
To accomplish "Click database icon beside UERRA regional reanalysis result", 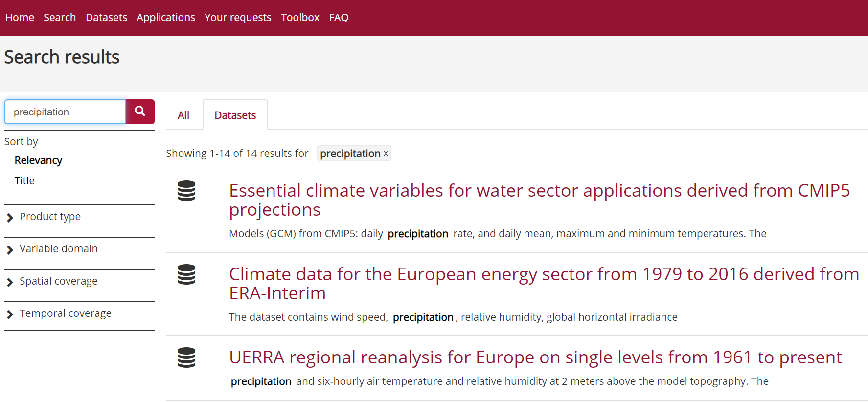I will pos(186,357).
